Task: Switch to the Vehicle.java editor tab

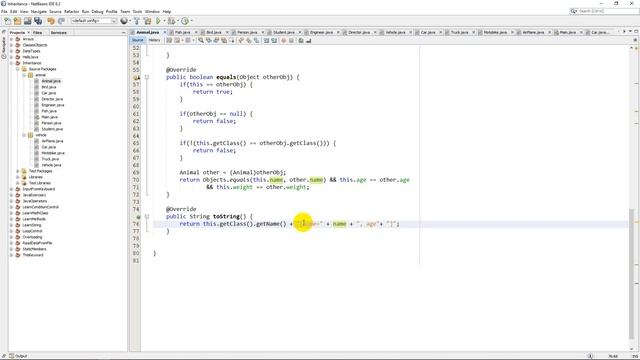Action: click(x=395, y=32)
